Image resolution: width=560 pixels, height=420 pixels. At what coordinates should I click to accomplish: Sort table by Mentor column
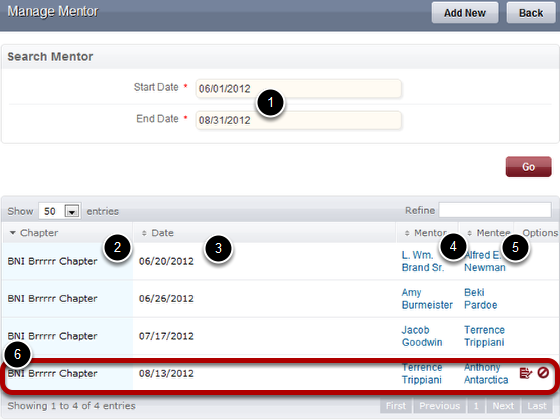427,233
